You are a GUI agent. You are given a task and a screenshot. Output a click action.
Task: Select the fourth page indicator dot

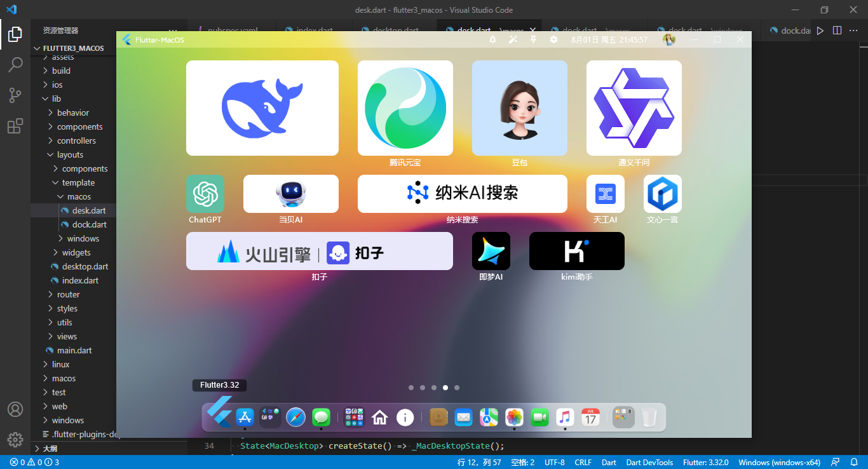tap(445, 387)
